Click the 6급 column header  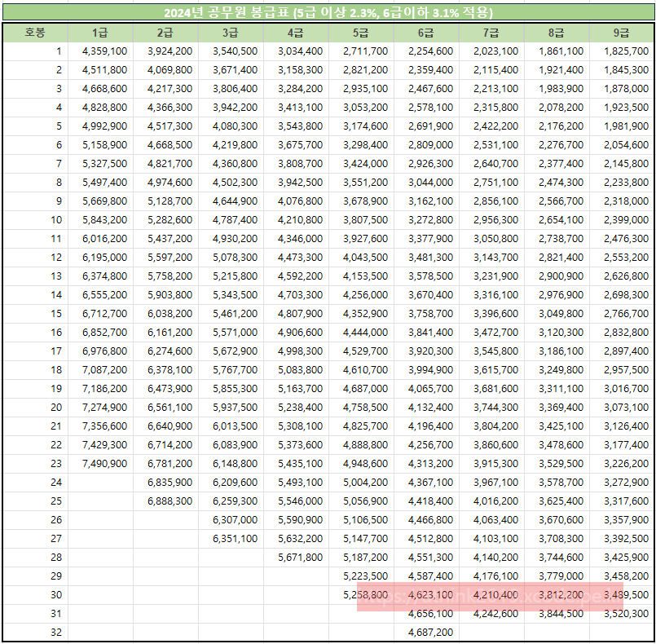pyautogui.click(x=426, y=33)
